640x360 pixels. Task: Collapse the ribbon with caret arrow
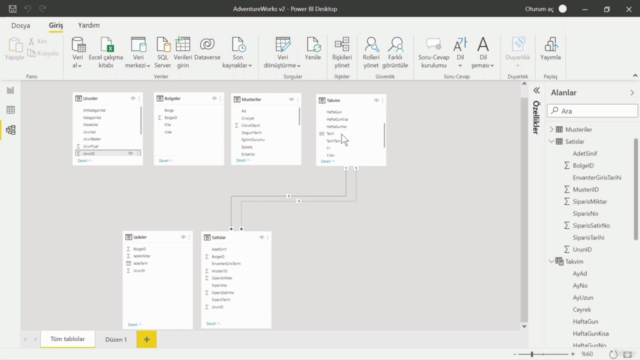click(635, 76)
